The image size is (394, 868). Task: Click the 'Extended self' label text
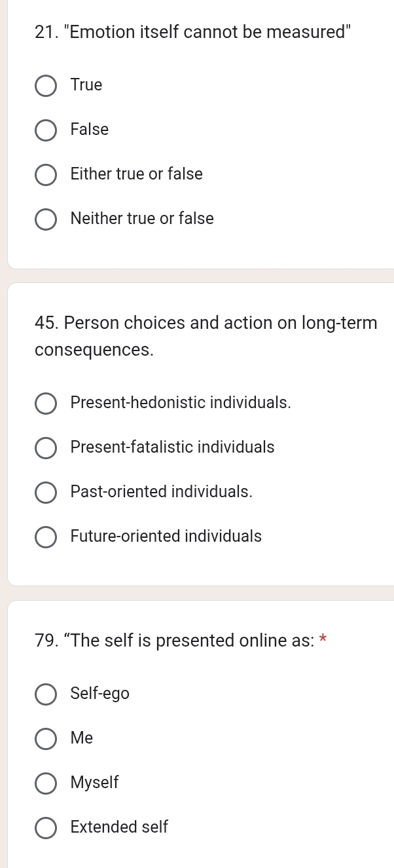click(x=119, y=827)
